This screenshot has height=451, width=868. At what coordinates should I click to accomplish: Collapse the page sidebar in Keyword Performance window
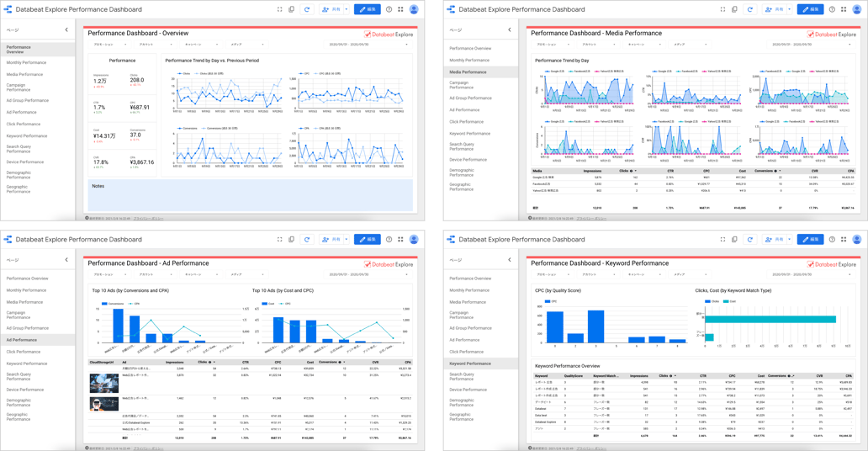coord(510,259)
